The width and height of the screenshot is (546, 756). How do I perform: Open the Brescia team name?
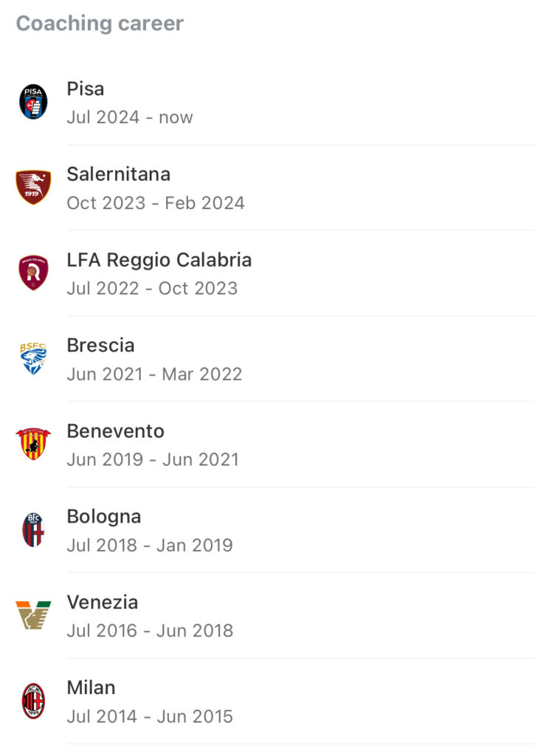coord(100,346)
